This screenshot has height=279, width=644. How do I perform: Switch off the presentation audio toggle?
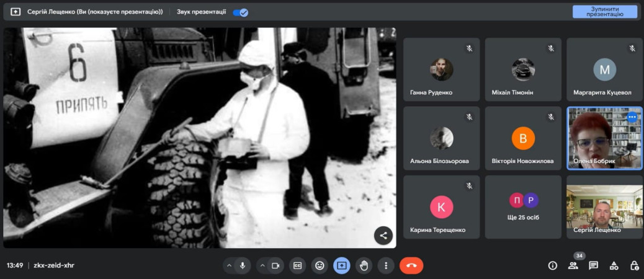(x=240, y=12)
